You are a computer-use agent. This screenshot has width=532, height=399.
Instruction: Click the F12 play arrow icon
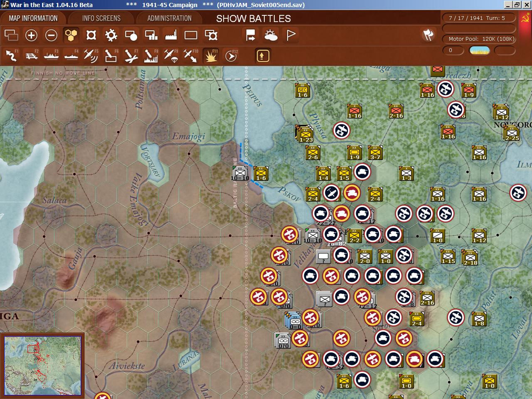point(231,55)
